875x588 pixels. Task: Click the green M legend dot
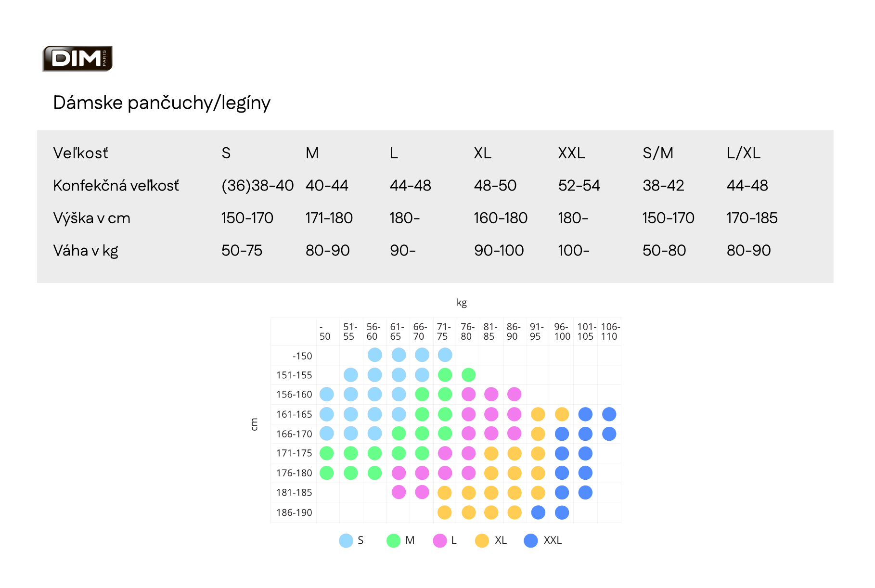[394, 540]
